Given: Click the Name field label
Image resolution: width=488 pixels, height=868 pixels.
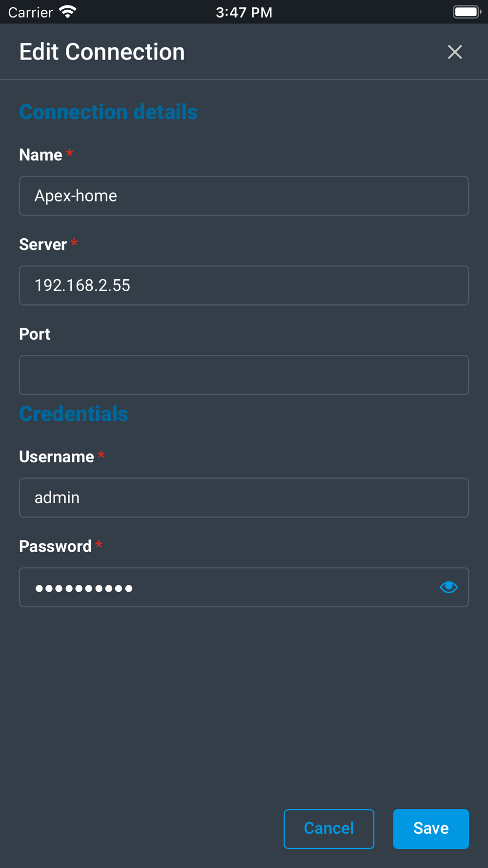Looking at the screenshot, I should [41, 155].
